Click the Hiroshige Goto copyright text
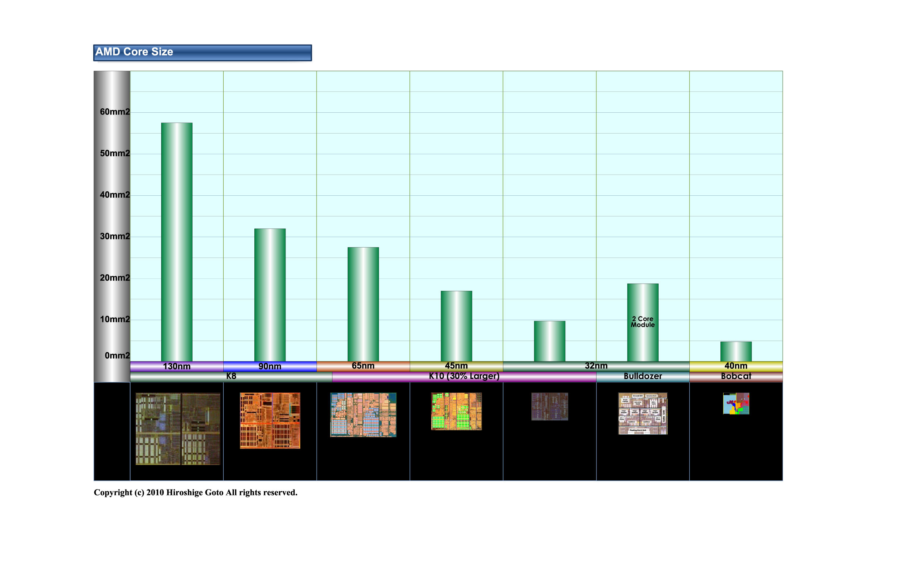Image resolution: width=924 pixels, height=566 pixels. [x=196, y=492]
